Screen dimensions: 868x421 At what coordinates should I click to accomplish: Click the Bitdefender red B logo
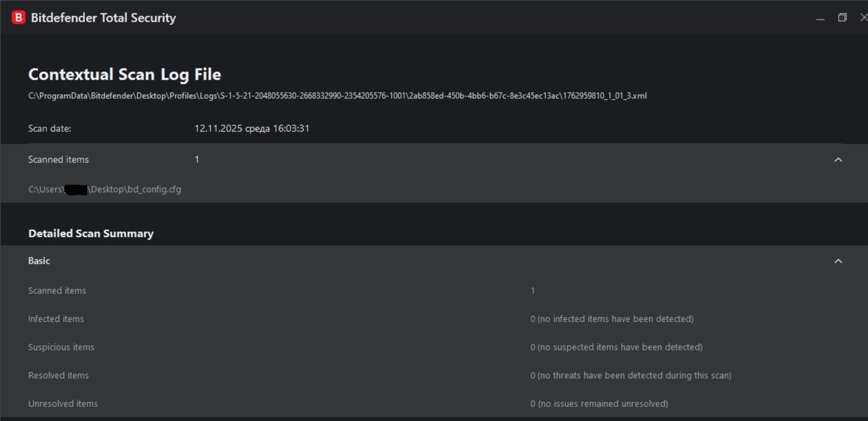tap(18, 18)
